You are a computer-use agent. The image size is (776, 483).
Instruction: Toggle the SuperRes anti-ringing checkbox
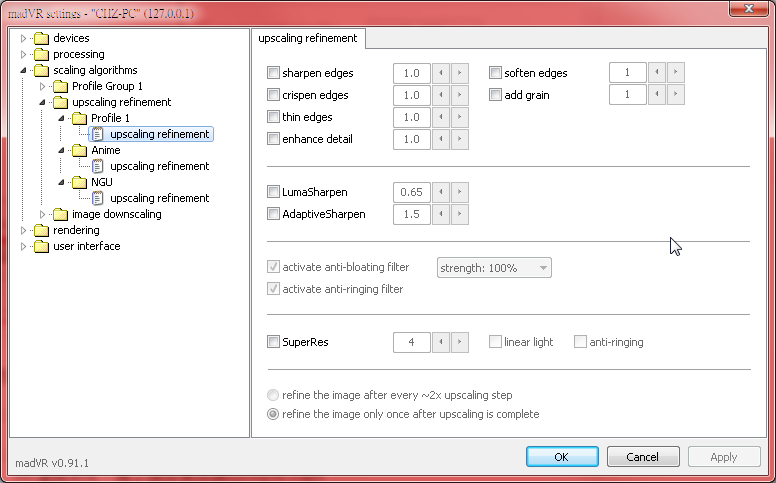(x=580, y=341)
